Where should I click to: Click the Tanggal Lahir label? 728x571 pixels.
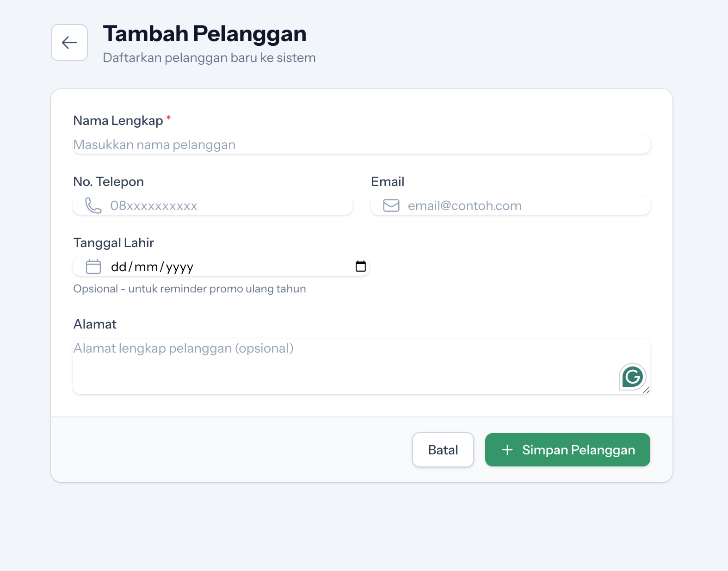tap(113, 243)
